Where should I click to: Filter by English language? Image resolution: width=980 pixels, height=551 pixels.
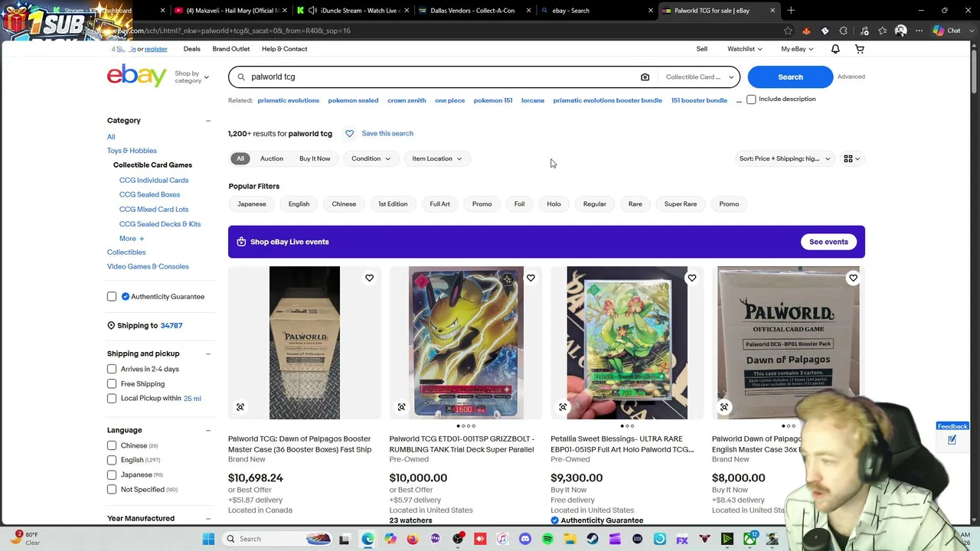[x=112, y=460]
